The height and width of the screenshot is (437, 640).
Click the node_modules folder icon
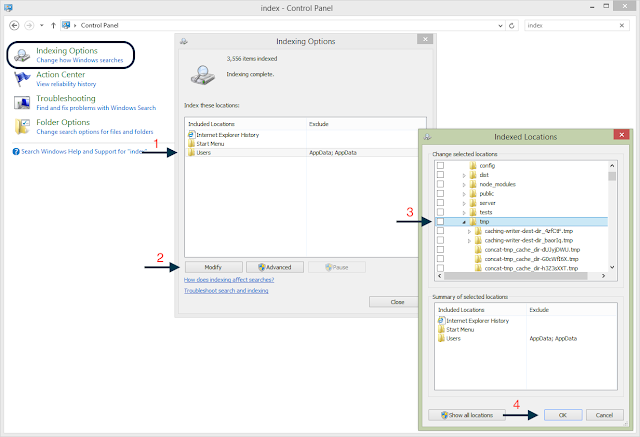(x=473, y=184)
